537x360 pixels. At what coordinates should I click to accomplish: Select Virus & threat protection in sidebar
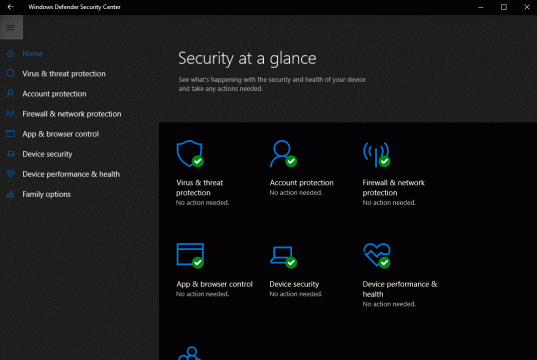point(64,74)
